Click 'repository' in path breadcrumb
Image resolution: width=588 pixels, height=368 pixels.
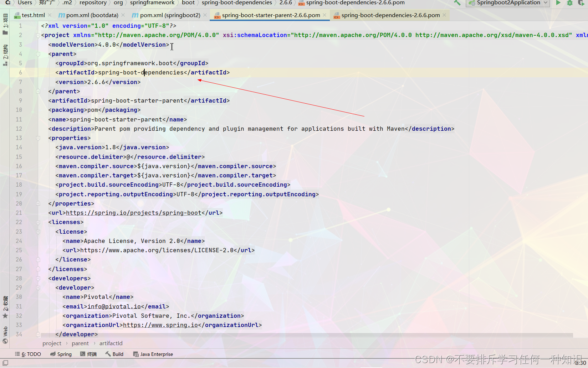point(93,2)
